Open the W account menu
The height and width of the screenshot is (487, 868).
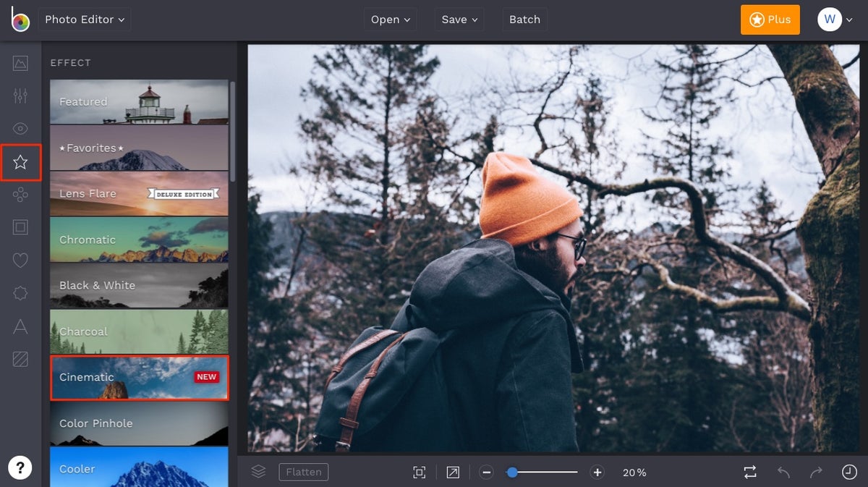832,20
